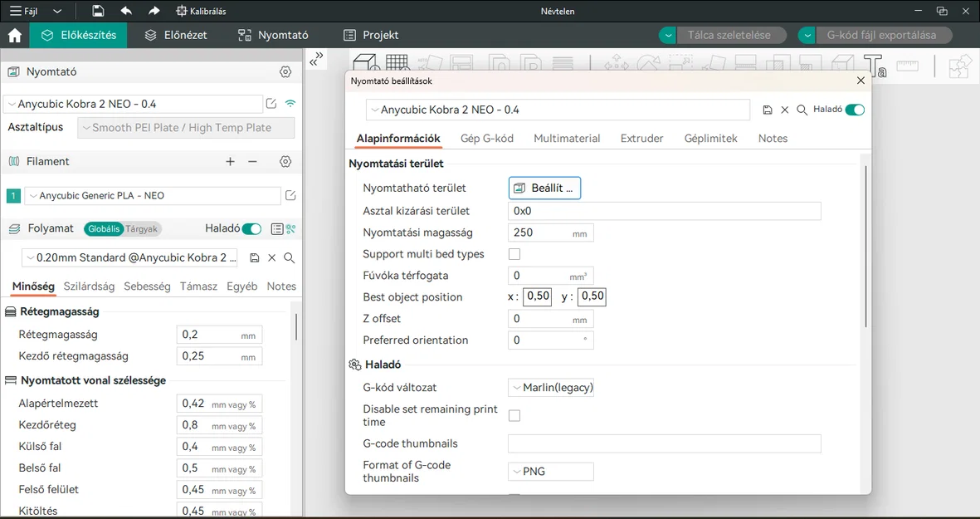
Task: Open Tálca szeletelése dropdown arrow
Action: pos(668,36)
